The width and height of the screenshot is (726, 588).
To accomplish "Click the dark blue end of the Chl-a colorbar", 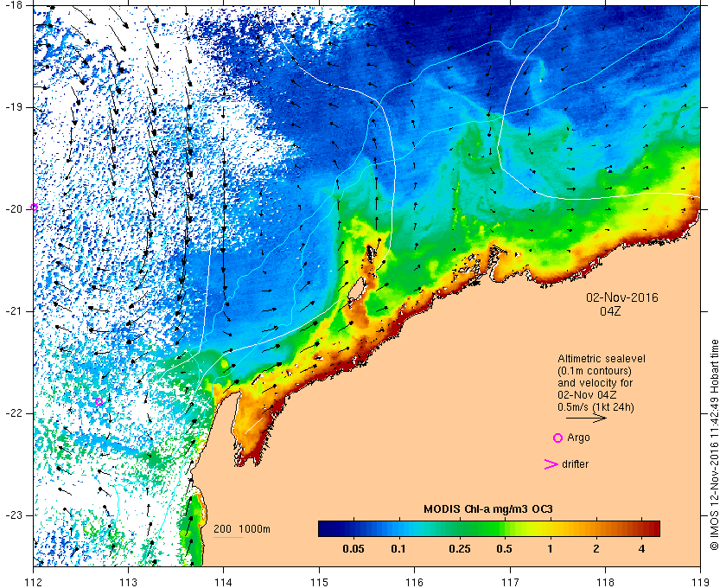I will tap(324, 528).
